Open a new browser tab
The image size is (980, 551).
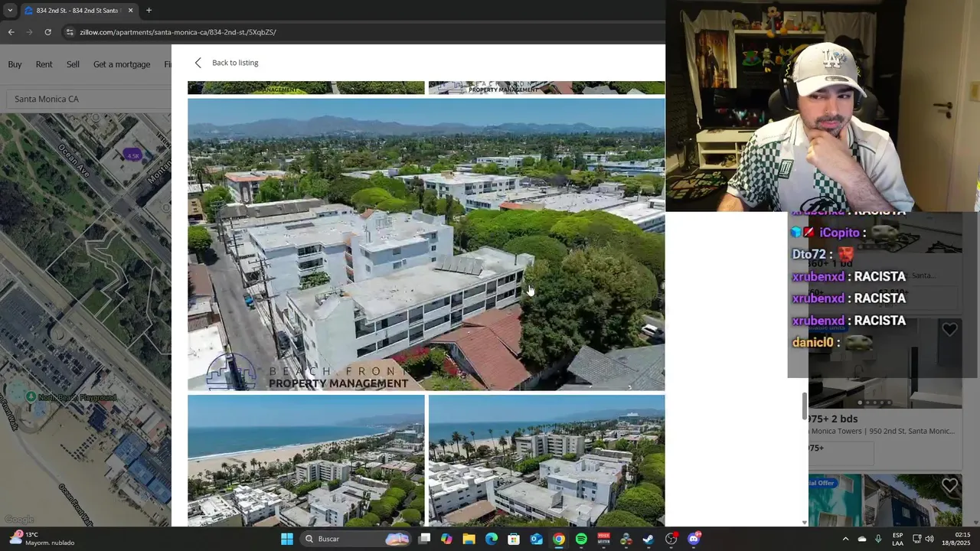click(149, 11)
